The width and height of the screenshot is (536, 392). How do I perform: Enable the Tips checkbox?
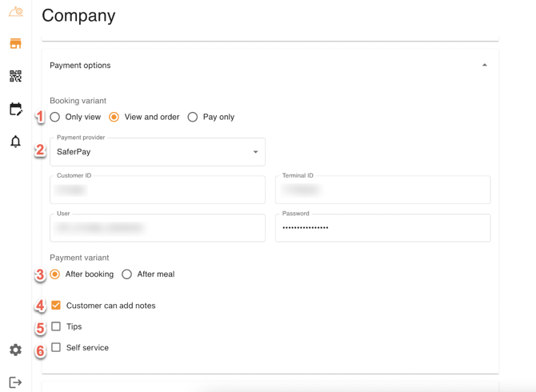tap(56, 326)
